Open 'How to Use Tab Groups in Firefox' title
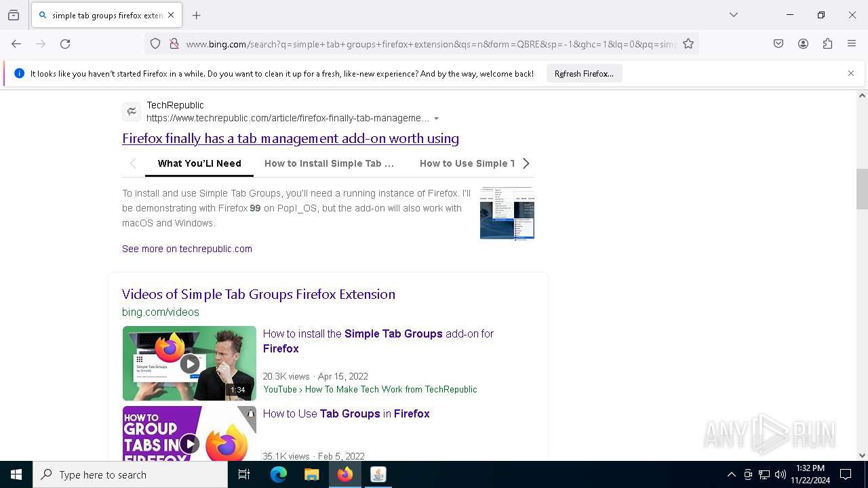This screenshot has height=488, width=868. click(347, 413)
